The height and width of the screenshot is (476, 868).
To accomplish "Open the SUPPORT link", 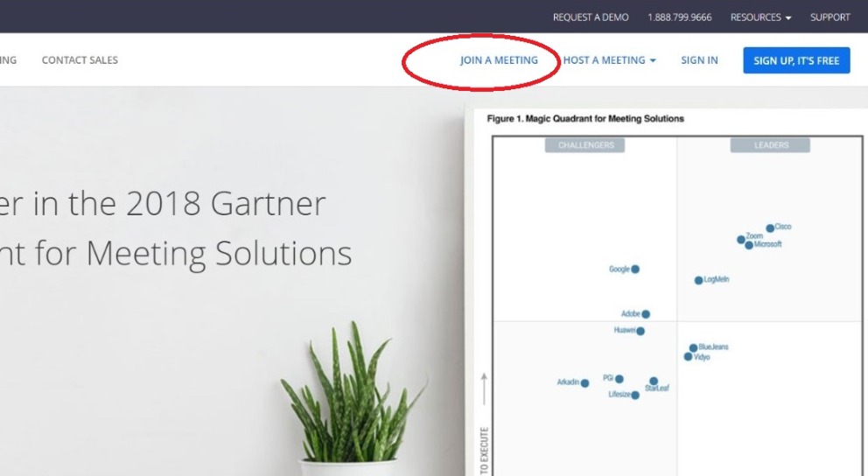I will coord(829,17).
